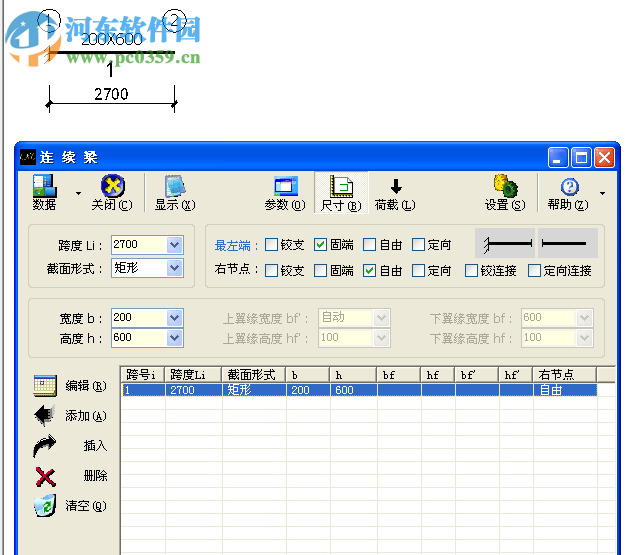Viewport: 633px width, 555px height.
Task: Open the 荷载(L) load icon
Action: 396,186
